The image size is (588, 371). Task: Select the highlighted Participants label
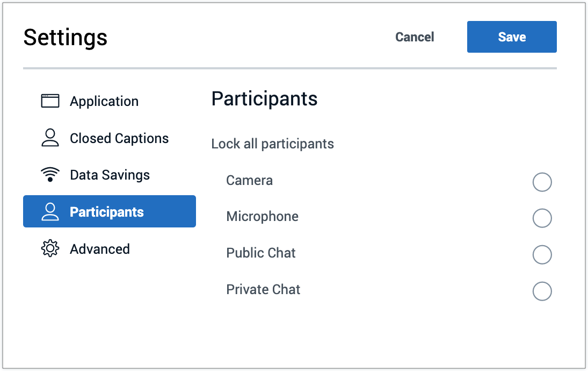point(107,212)
